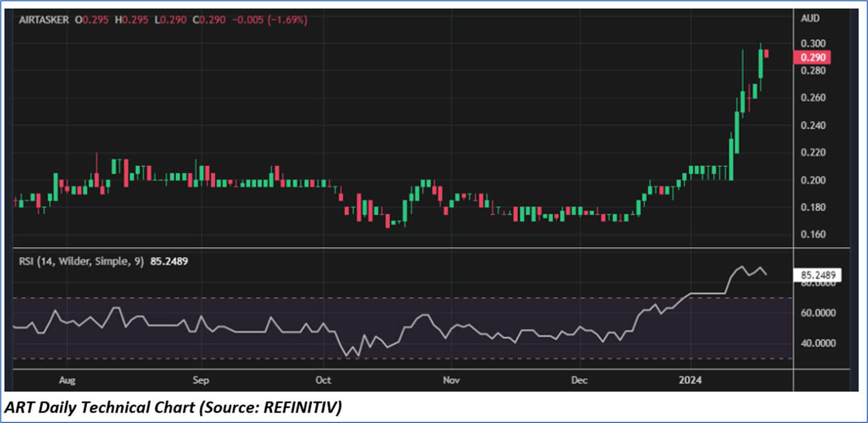Image resolution: width=868 pixels, height=423 pixels.
Task: Click the AUD currency label
Action: click(810, 18)
